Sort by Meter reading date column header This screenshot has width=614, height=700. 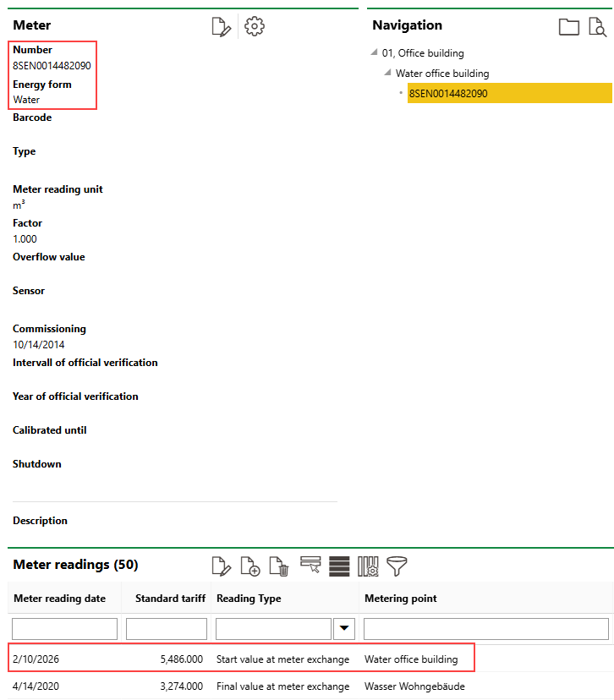pyautogui.click(x=60, y=599)
